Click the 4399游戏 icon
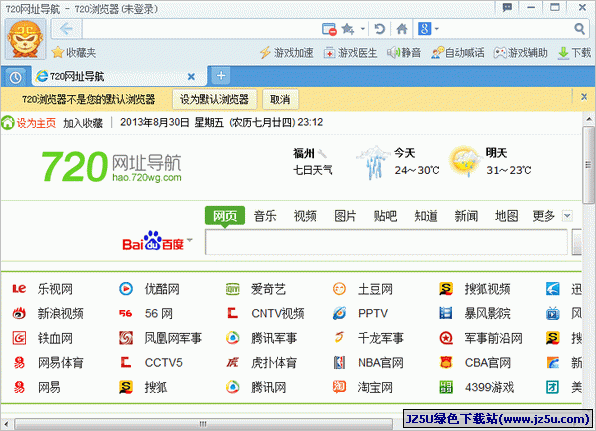The width and height of the screenshot is (596, 431). point(446,387)
